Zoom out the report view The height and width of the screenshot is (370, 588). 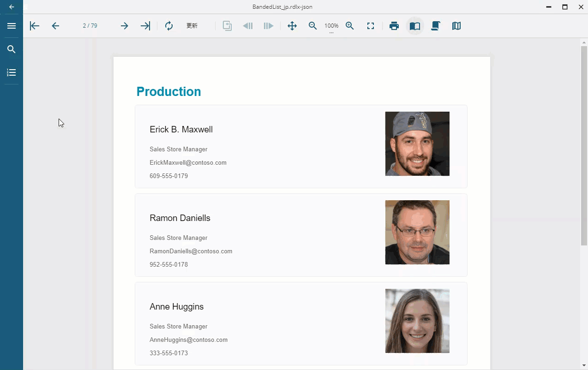point(313,26)
